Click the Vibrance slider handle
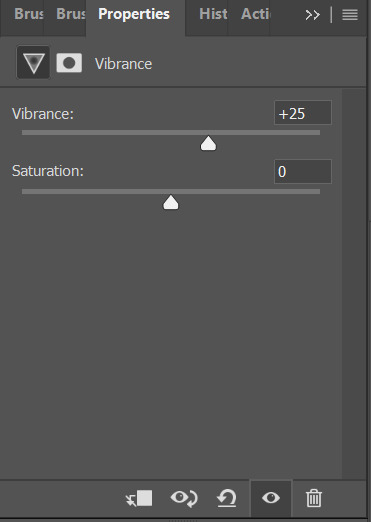Screen dimensions: 371x522 208,143
